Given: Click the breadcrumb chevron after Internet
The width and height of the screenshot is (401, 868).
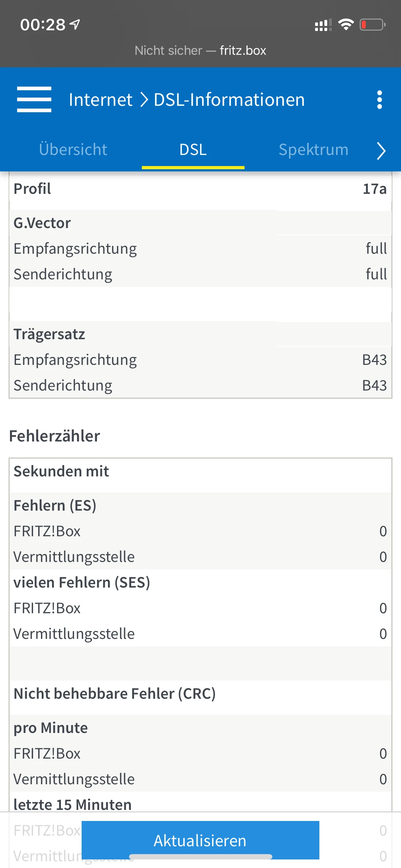Looking at the screenshot, I should (144, 99).
